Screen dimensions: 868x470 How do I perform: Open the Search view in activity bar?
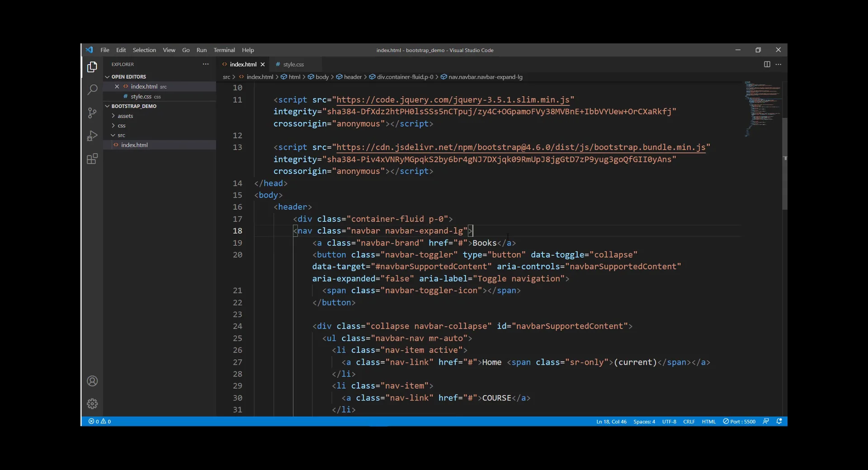92,90
